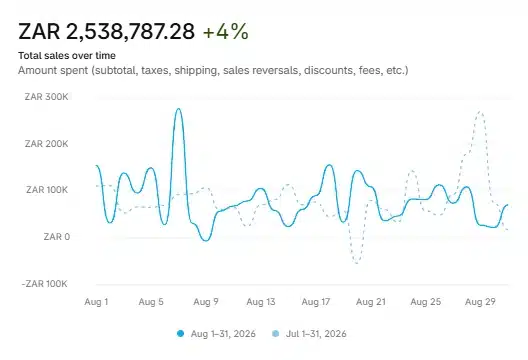Click the dotted July peak near Aug 29
This screenshot has width=528, height=360.
click(x=480, y=112)
